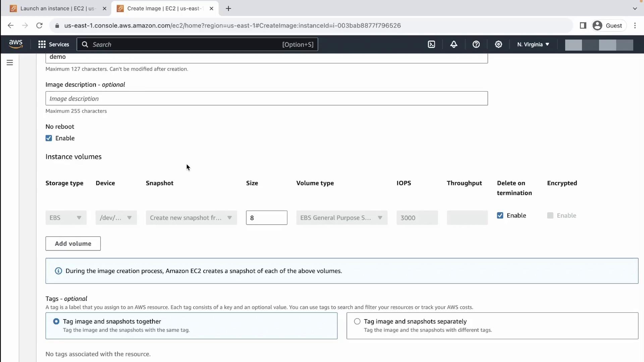Disable the No reboot Enable checkbox
Viewport: 644px width, 362px height.
49,138
